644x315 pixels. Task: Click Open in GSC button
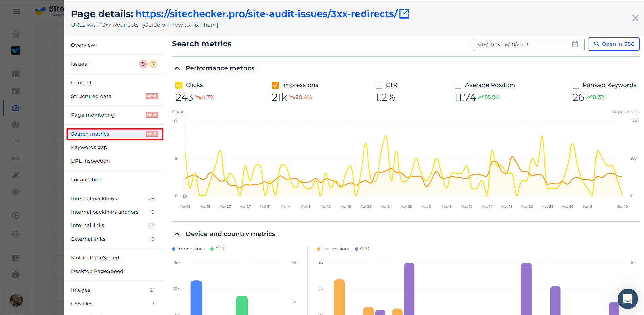click(x=614, y=44)
